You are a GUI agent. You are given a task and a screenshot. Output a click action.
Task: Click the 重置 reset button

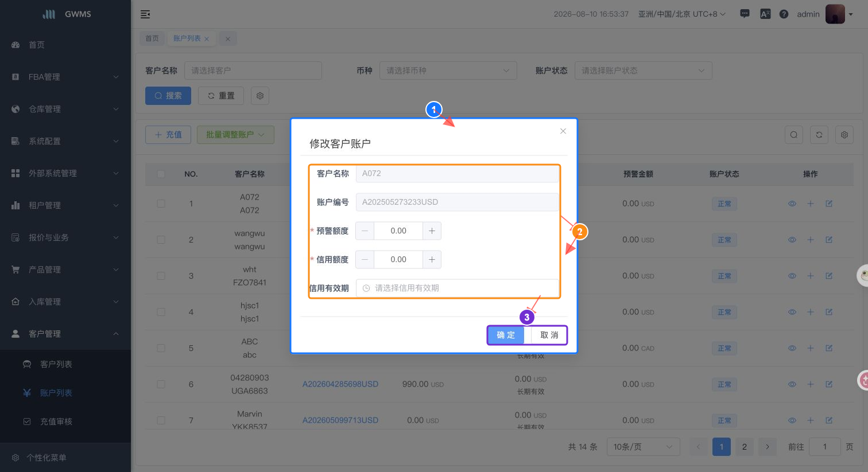tap(221, 96)
